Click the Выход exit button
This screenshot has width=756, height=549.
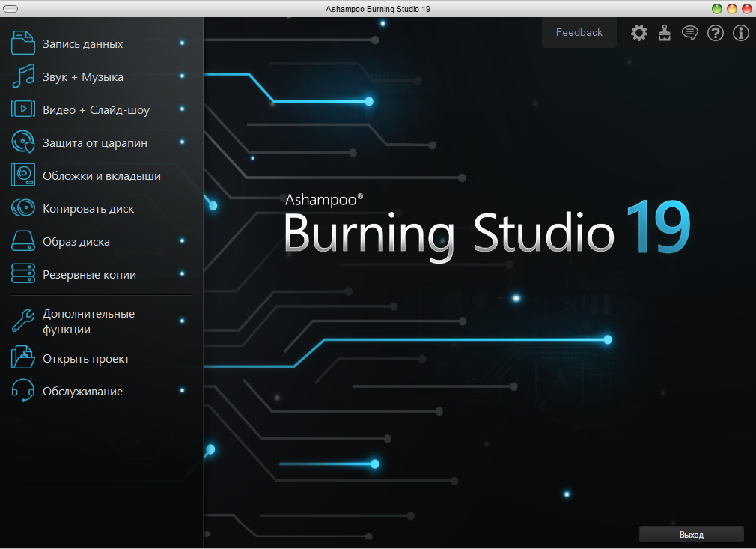coord(692,534)
